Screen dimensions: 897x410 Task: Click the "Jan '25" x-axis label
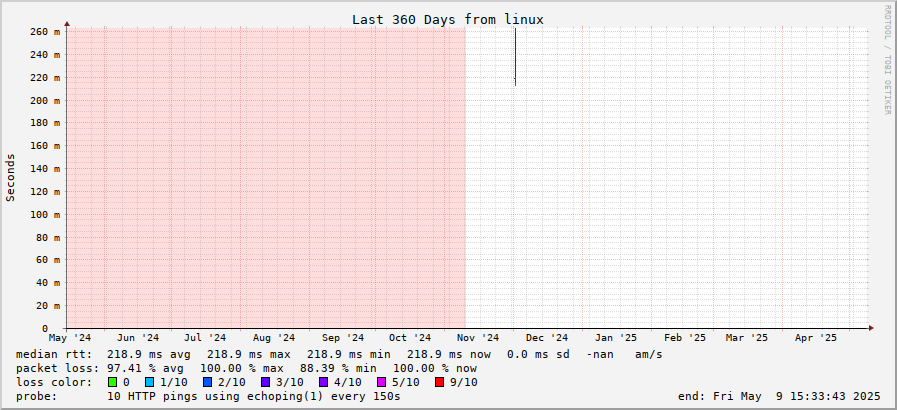[x=616, y=338]
